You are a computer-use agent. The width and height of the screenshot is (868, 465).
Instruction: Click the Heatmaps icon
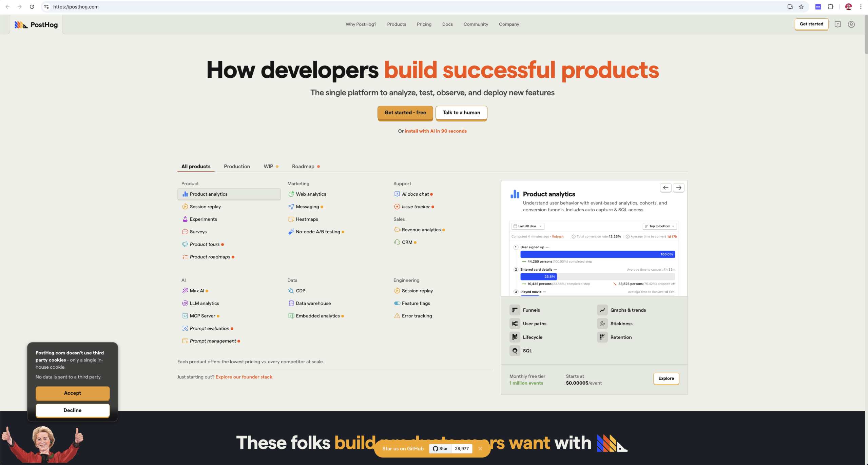tap(291, 219)
